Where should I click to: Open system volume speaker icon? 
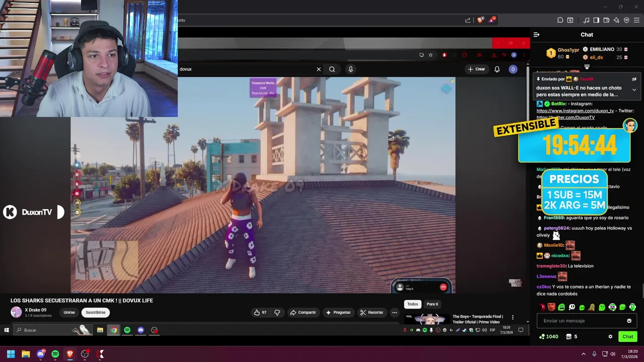point(613,354)
